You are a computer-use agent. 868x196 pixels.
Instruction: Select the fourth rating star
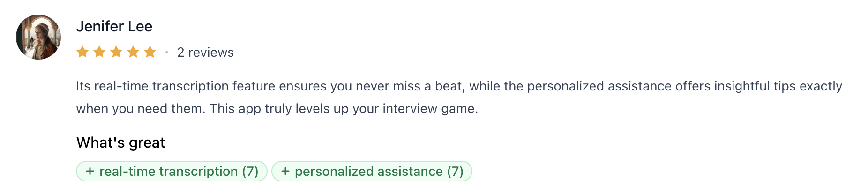[133, 52]
